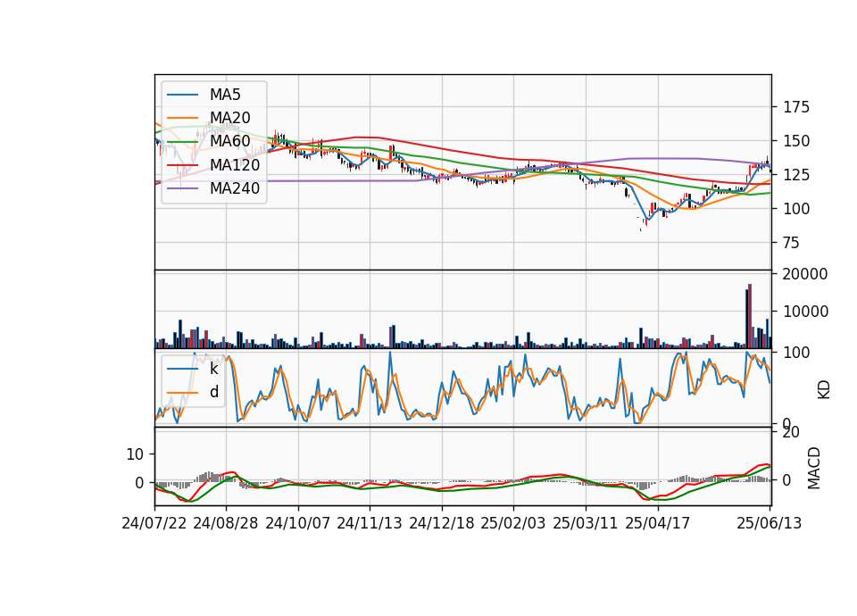Click the 20000 volume axis label
857x616 pixels.
tap(805, 274)
